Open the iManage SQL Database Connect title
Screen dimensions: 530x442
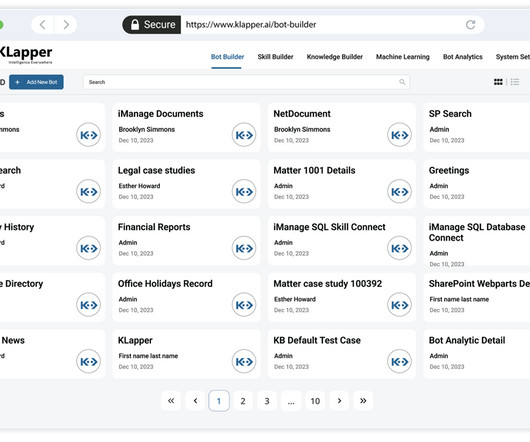pos(477,232)
